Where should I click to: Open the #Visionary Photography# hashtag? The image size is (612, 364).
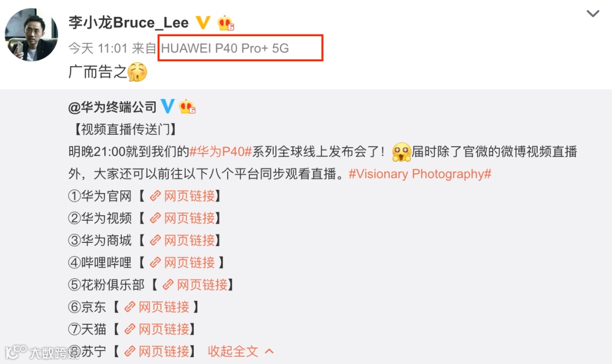[420, 174]
